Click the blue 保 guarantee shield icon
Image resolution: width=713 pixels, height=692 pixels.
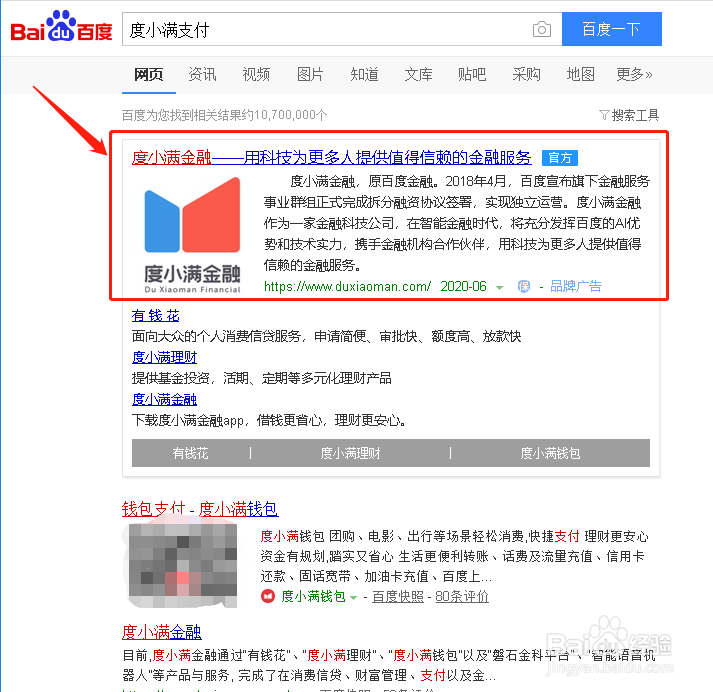click(x=524, y=286)
